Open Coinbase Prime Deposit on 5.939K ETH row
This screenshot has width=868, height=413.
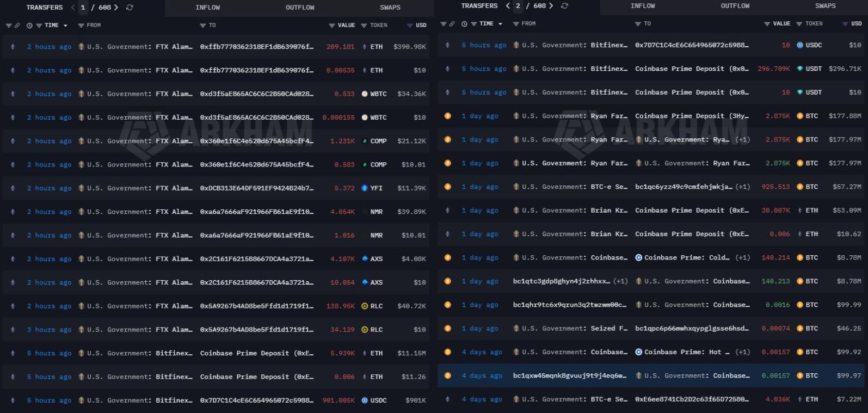[x=257, y=353]
